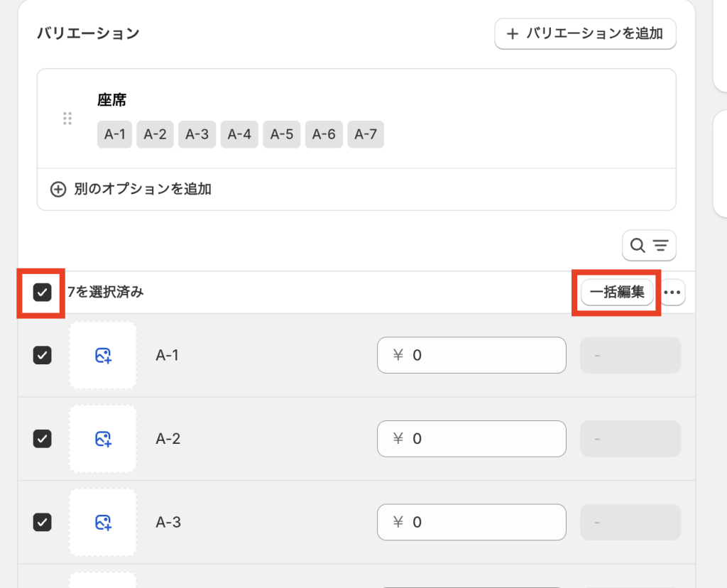This screenshot has width=727, height=588.
Task: Click the add image icon for A-3
Action: click(103, 523)
